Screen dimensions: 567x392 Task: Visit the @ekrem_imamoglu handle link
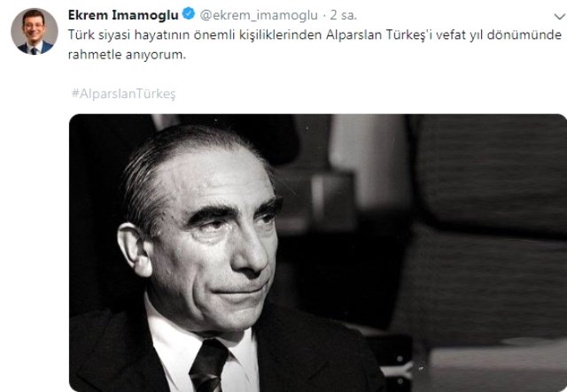(x=259, y=15)
